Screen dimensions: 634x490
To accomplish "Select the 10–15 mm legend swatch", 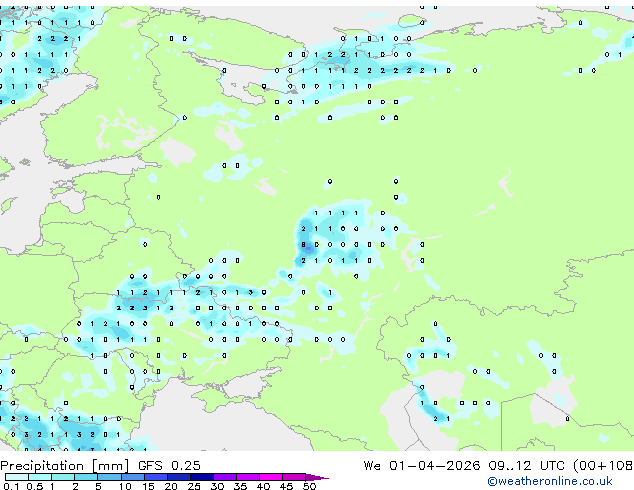I will [132, 477].
